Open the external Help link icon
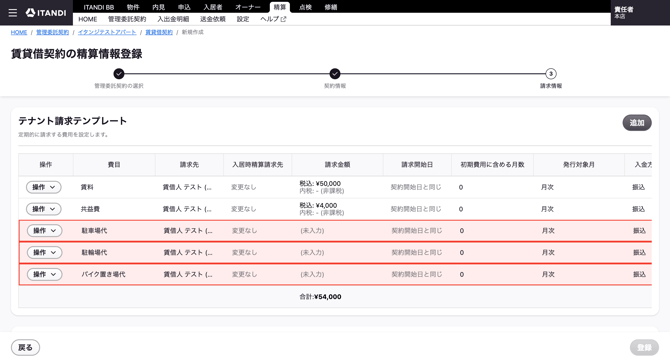 [283, 19]
